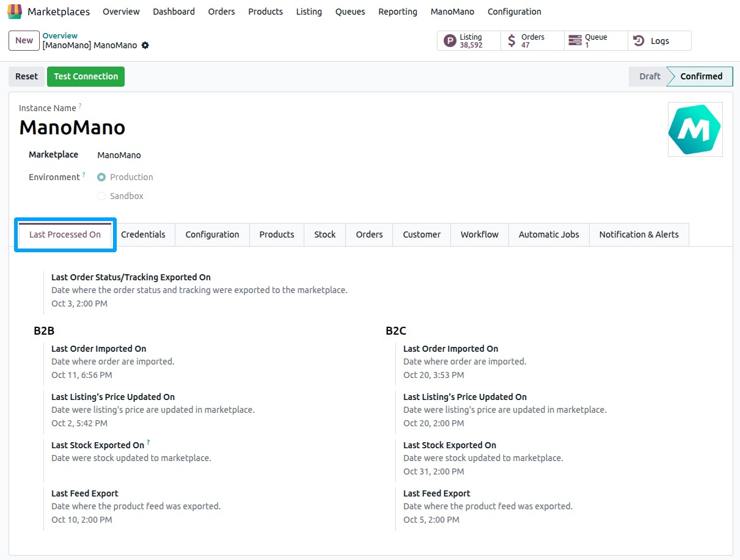Click the B2C date Oct 31, 2:00 PM
The height and width of the screenshot is (560, 740).
point(434,471)
